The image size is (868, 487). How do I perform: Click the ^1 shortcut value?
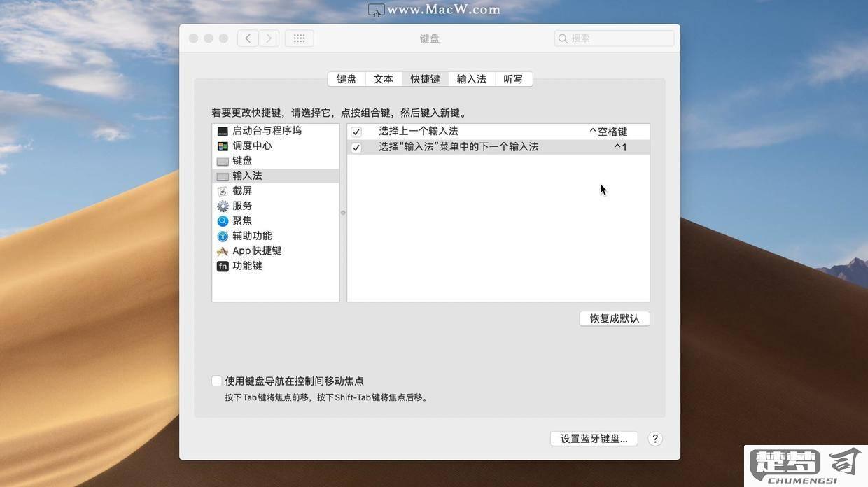620,147
